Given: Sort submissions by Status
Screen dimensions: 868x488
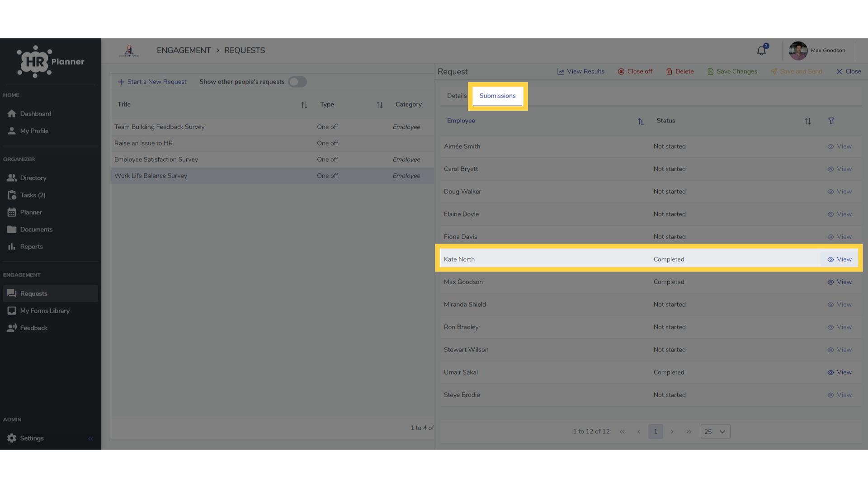Looking at the screenshot, I should point(808,121).
